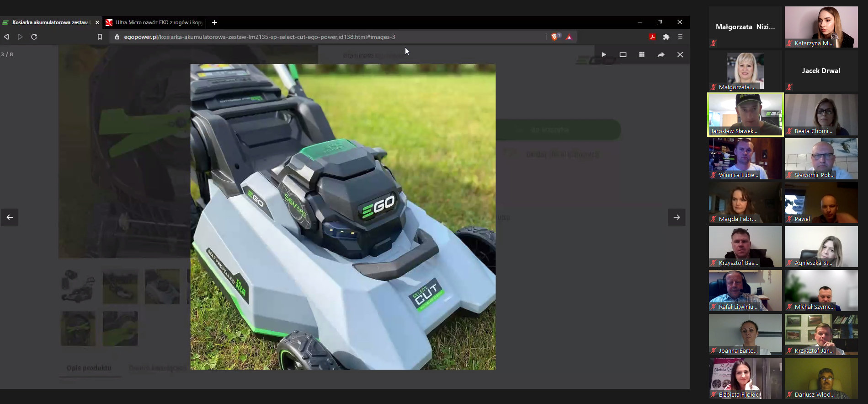Screen dimensions: 868x404
Task: Click the address bar URL
Action: (259, 37)
